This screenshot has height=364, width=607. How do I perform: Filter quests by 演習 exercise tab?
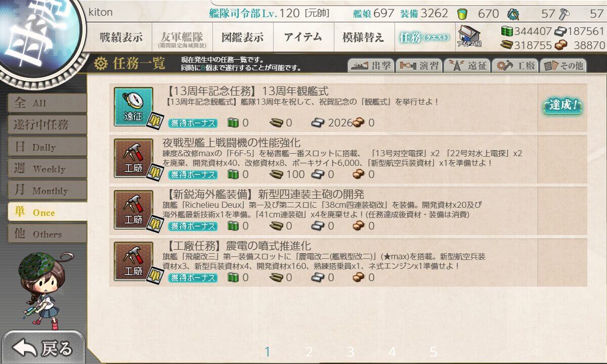point(419,66)
